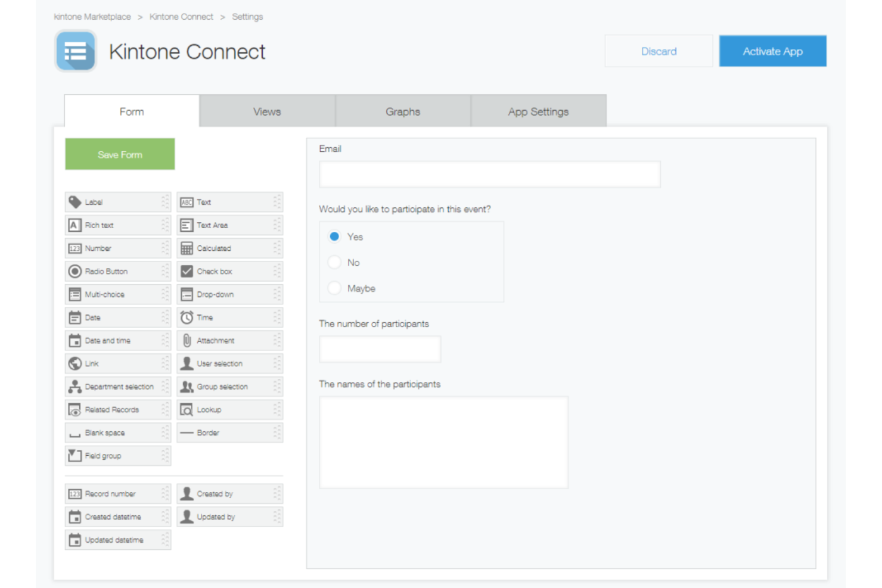Image resolution: width=882 pixels, height=588 pixels.
Task: Select the Updated datetime icon
Action: click(74, 540)
